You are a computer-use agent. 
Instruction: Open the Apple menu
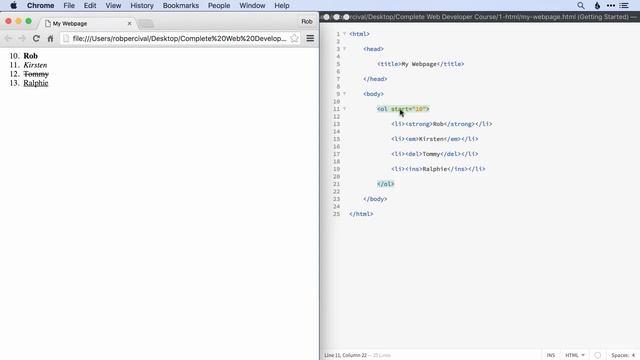click(13, 5)
